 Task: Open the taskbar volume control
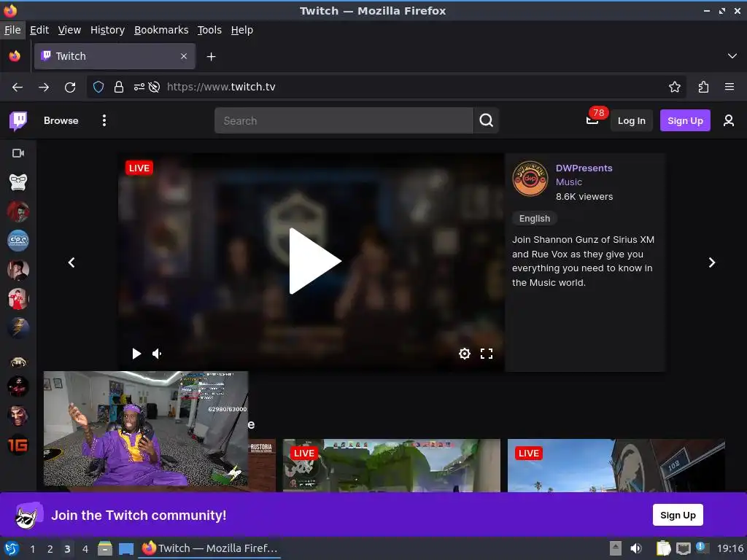point(636,548)
